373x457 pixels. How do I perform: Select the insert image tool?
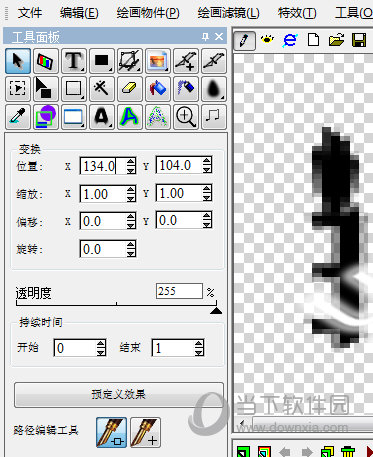pos(158,61)
